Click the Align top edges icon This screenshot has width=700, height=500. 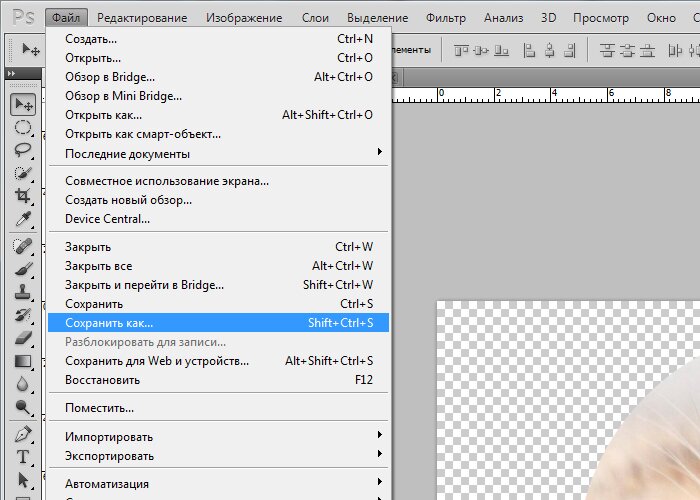pos(462,51)
